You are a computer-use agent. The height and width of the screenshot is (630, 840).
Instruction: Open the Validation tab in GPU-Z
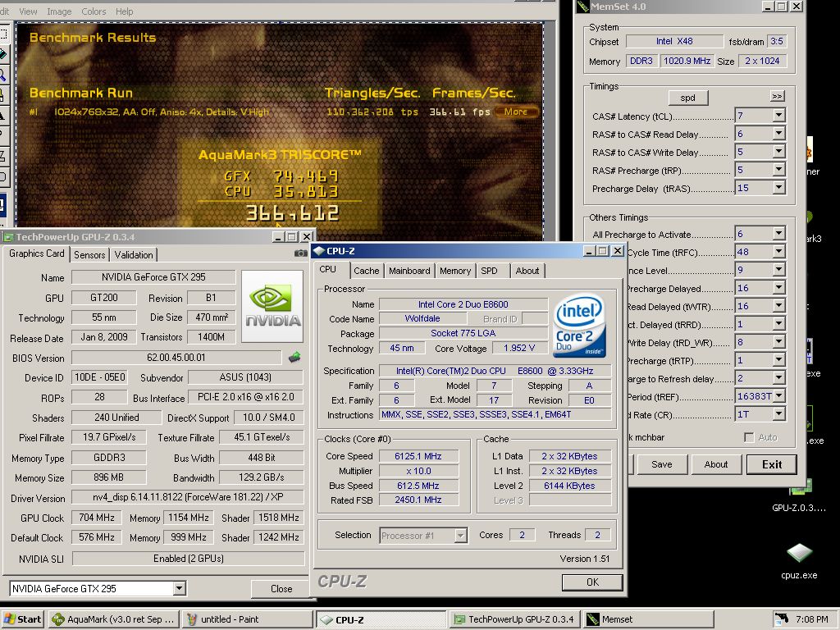134,255
